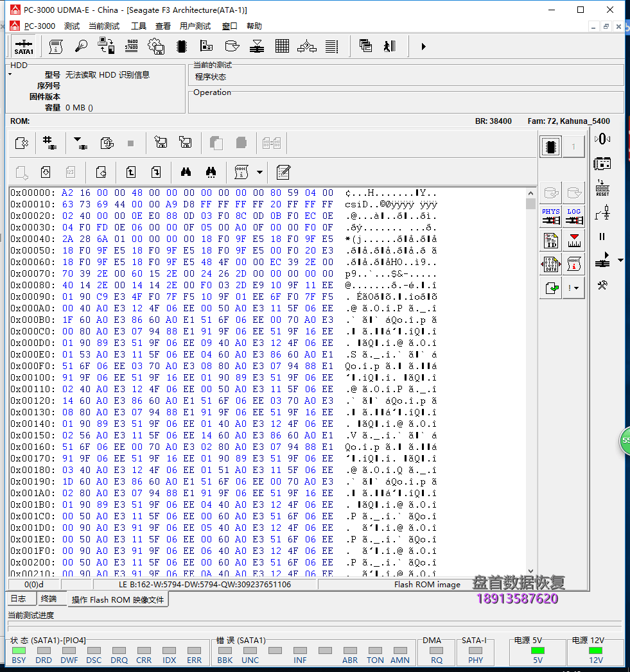The image size is (630, 672).
Task: Click the 'Flash ROM image' status text
Action: [x=427, y=585]
